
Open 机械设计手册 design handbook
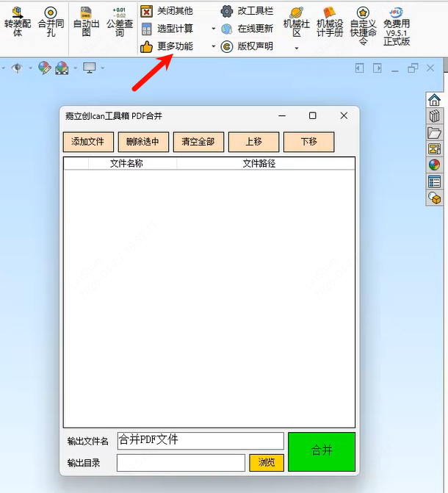[329, 21]
